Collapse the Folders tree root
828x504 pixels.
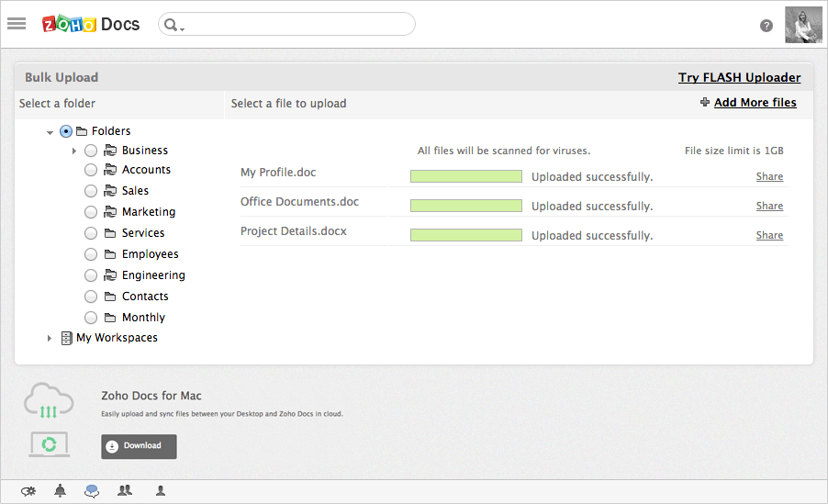(x=50, y=132)
